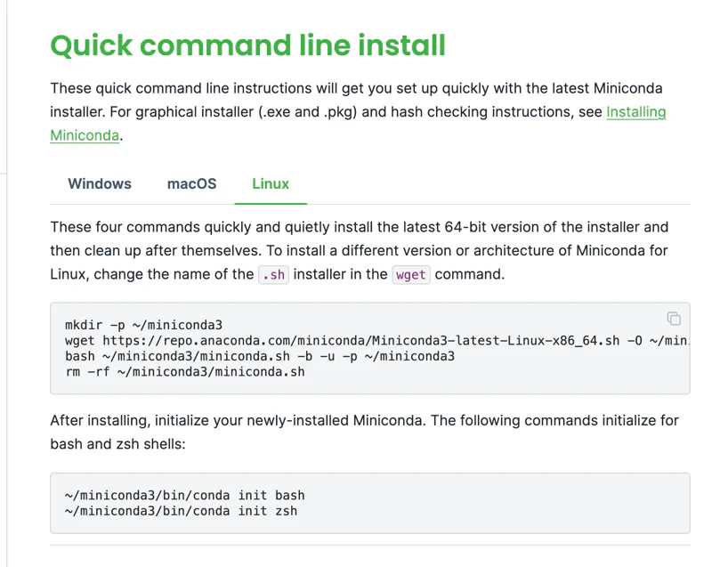Select the Linux tab
Viewport: 728px width, 567px height.
point(271,183)
